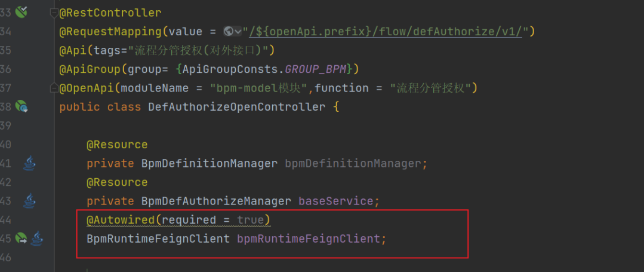
Task: Click the gutter icon for bpmDefinitionManager field
Action: pyautogui.click(x=29, y=163)
